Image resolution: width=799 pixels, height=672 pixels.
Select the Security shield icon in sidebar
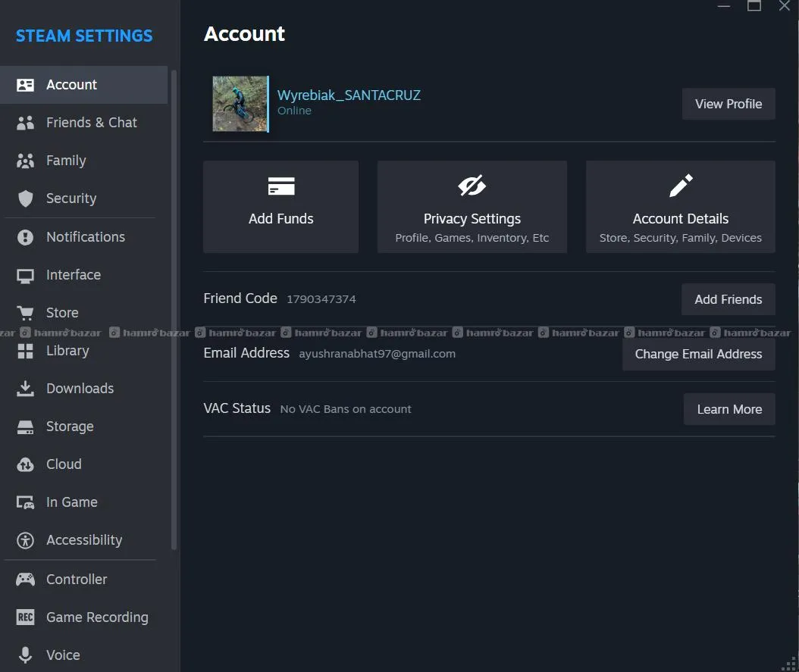26,198
